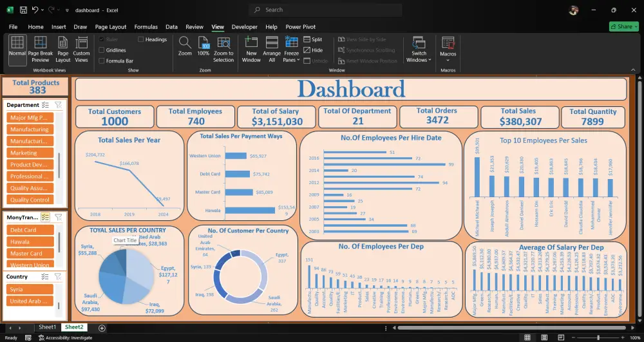Clear filter on Department slicer
Image resolution: width=644 pixels, height=342 pixels.
[x=59, y=105]
